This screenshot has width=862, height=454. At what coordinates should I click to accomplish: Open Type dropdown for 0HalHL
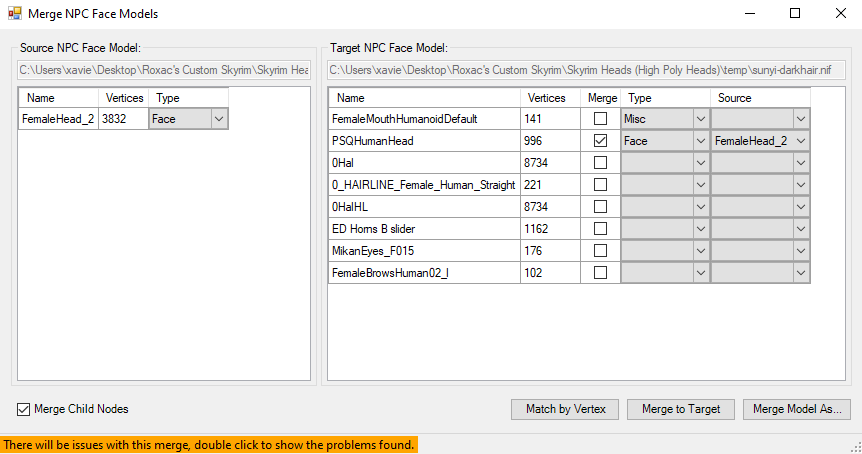click(665, 207)
